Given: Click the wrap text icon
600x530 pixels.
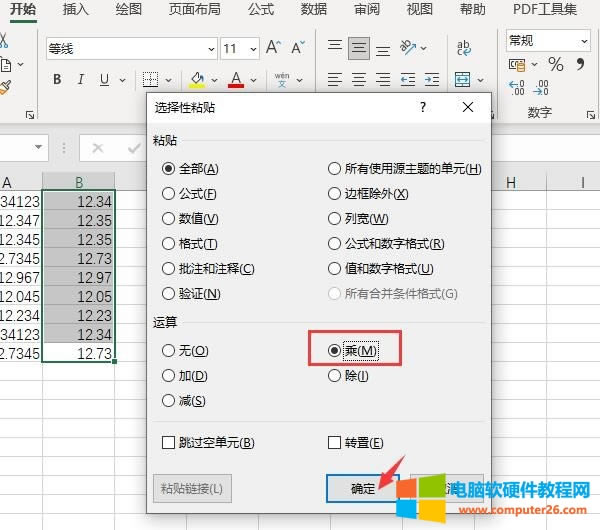Looking at the screenshot, I should pos(465,48).
